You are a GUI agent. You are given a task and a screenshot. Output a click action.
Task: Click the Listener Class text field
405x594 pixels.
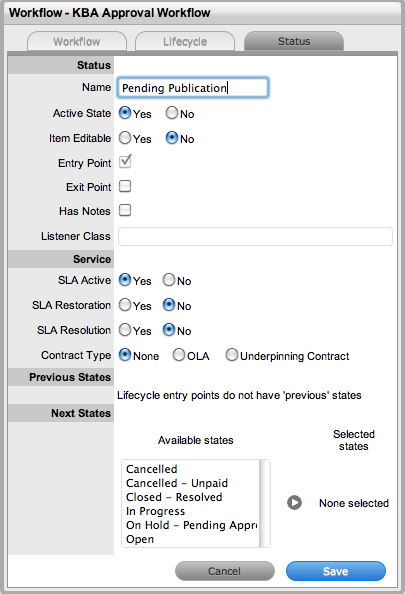[x=255, y=236]
